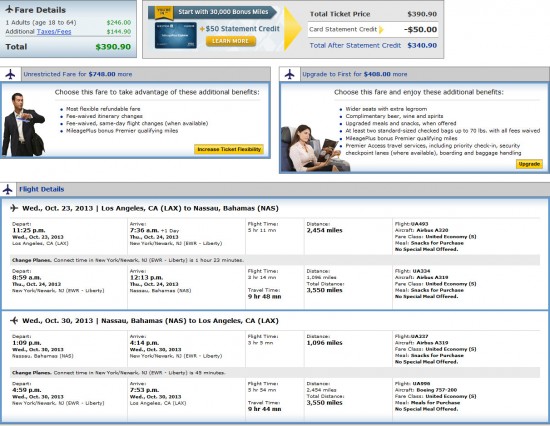The image size is (550, 426).
Task: Click the $144.90 taxes amount
Action: pos(119,32)
